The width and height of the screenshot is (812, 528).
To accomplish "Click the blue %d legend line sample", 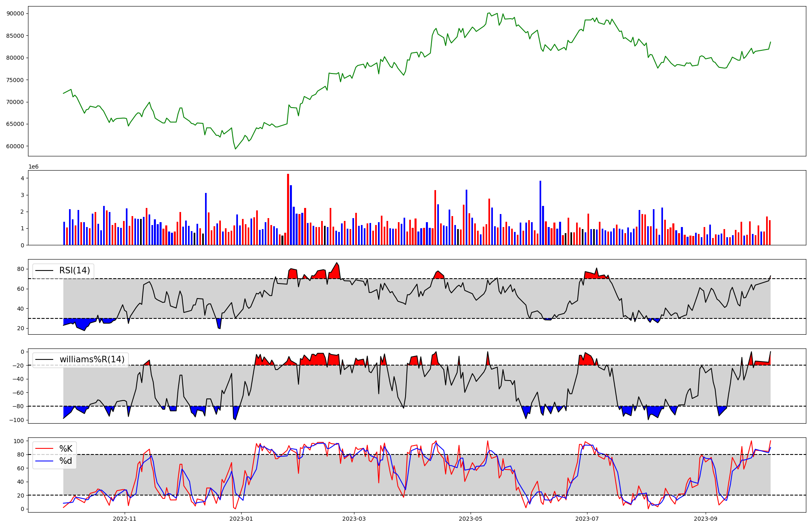I will point(44,461).
